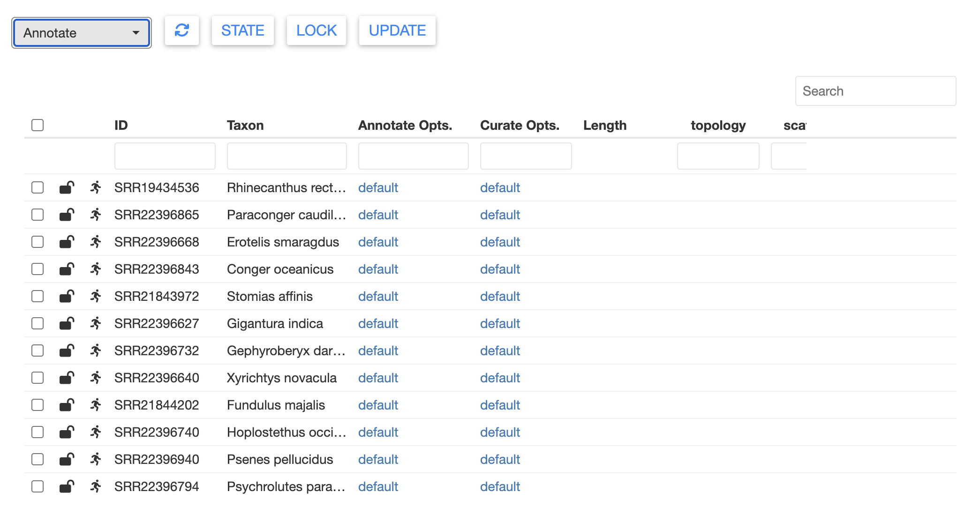Click unlock icon for Erotelis smaragdus row
This screenshot has height=522, width=980.
67,242
